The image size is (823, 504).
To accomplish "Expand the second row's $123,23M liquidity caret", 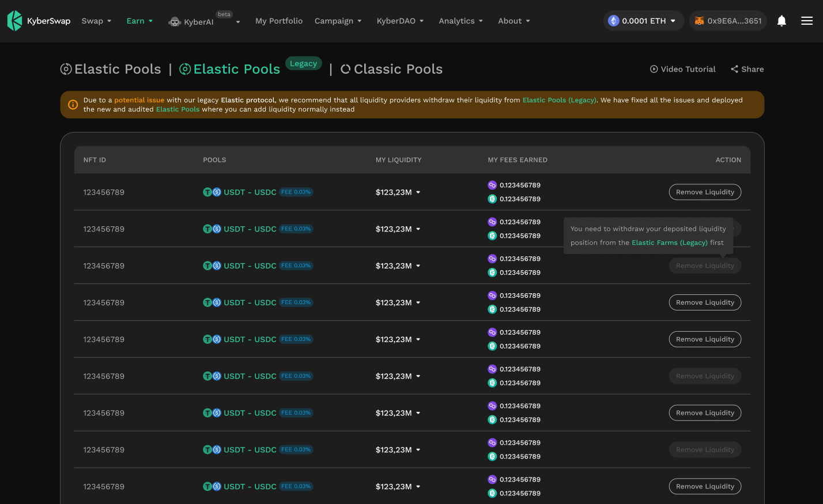I will point(418,229).
